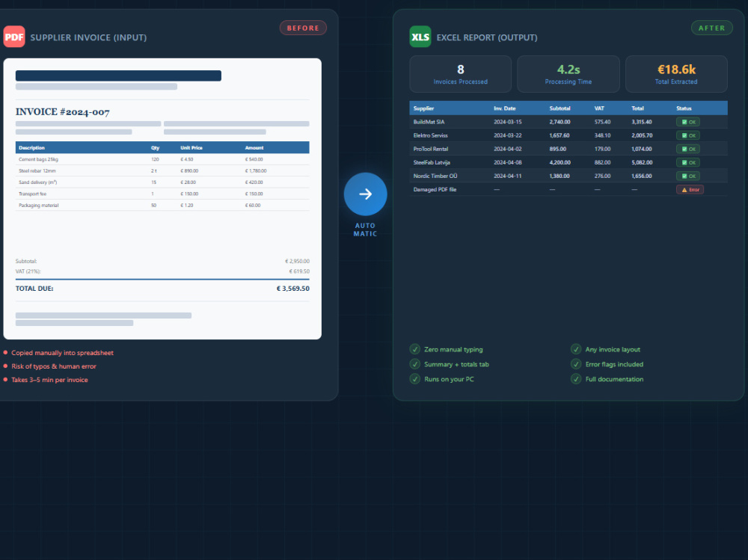Click the AUTO MATIC label under arrow
748x560 pixels.
[366, 230]
